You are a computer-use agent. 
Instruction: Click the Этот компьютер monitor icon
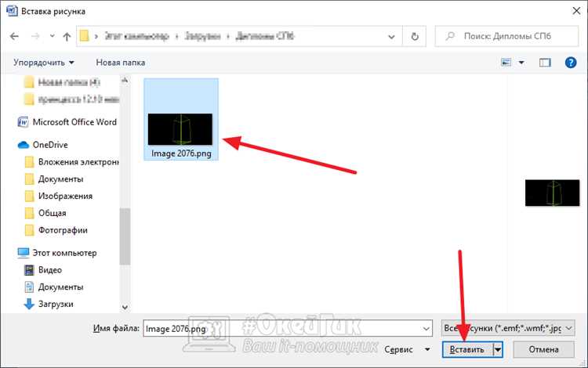pyautogui.click(x=24, y=253)
